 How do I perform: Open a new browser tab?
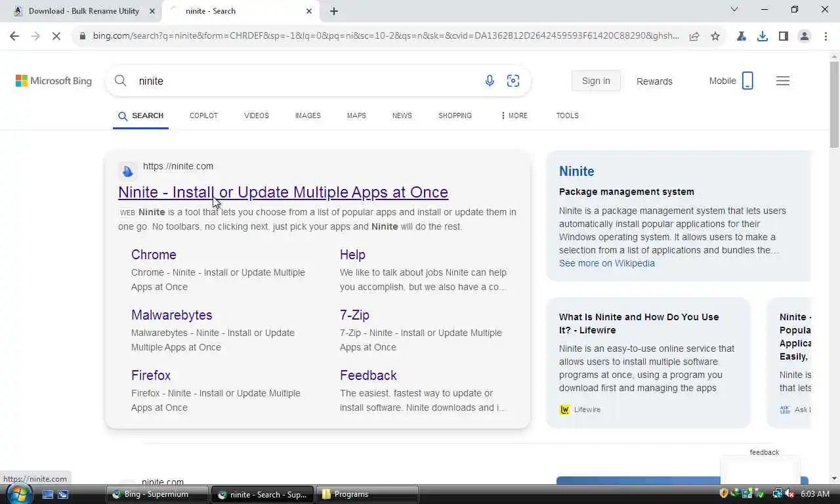coord(334,11)
